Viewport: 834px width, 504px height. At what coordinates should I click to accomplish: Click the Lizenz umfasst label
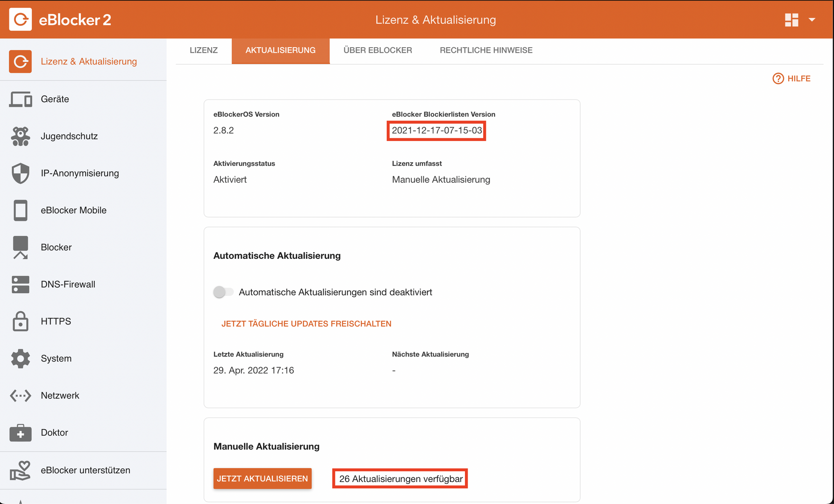click(x=417, y=163)
